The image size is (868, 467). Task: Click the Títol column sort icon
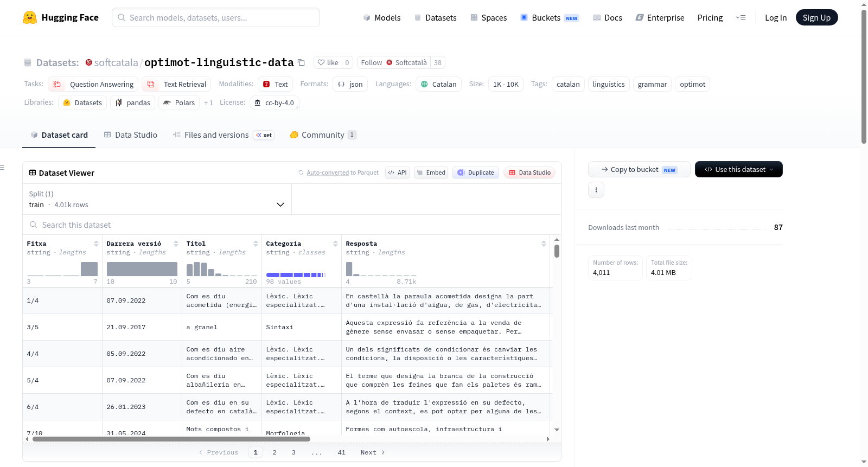pyautogui.click(x=256, y=244)
